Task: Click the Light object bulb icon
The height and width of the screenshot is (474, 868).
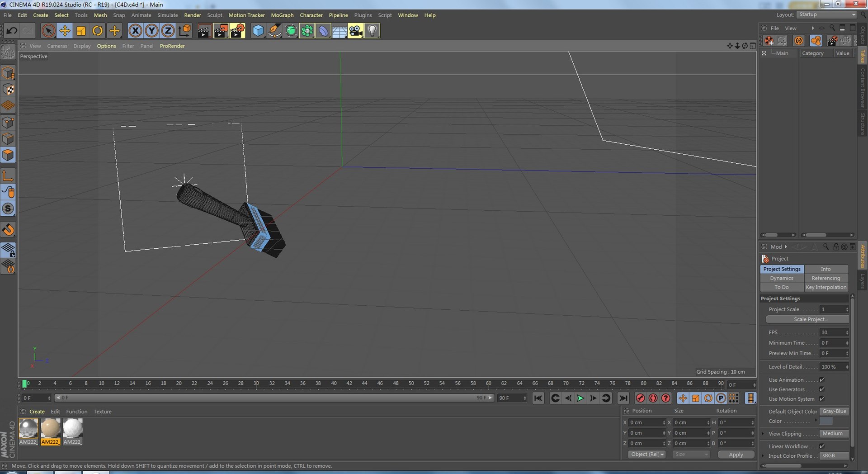Action: (x=372, y=31)
